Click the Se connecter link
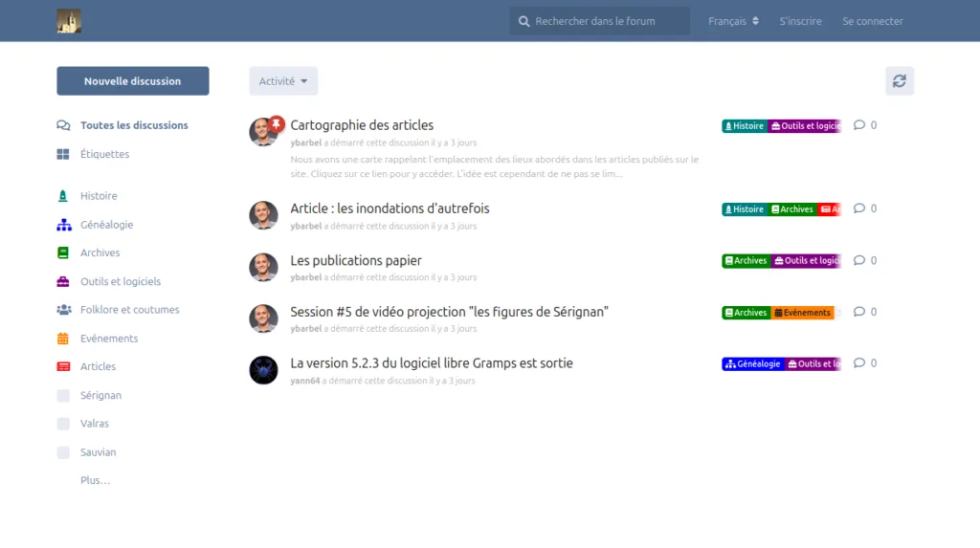Viewport: 980px width, 548px height. coord(872,21)
